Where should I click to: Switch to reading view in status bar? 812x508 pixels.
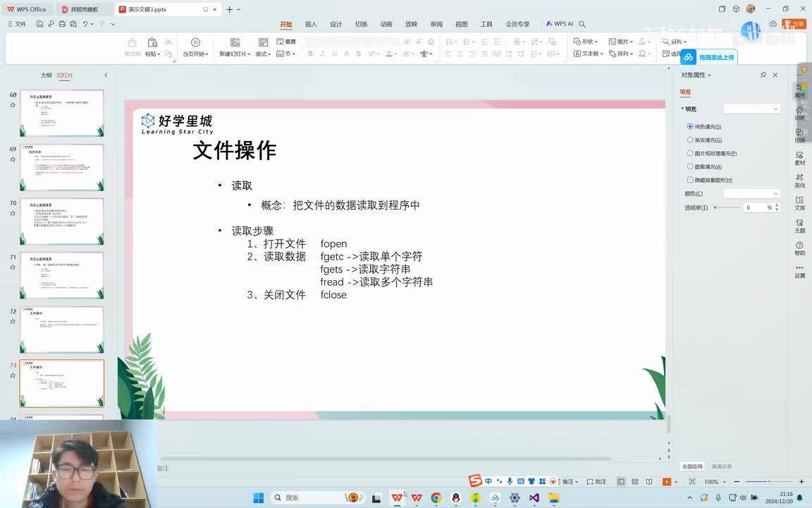(x=649, y=482)
